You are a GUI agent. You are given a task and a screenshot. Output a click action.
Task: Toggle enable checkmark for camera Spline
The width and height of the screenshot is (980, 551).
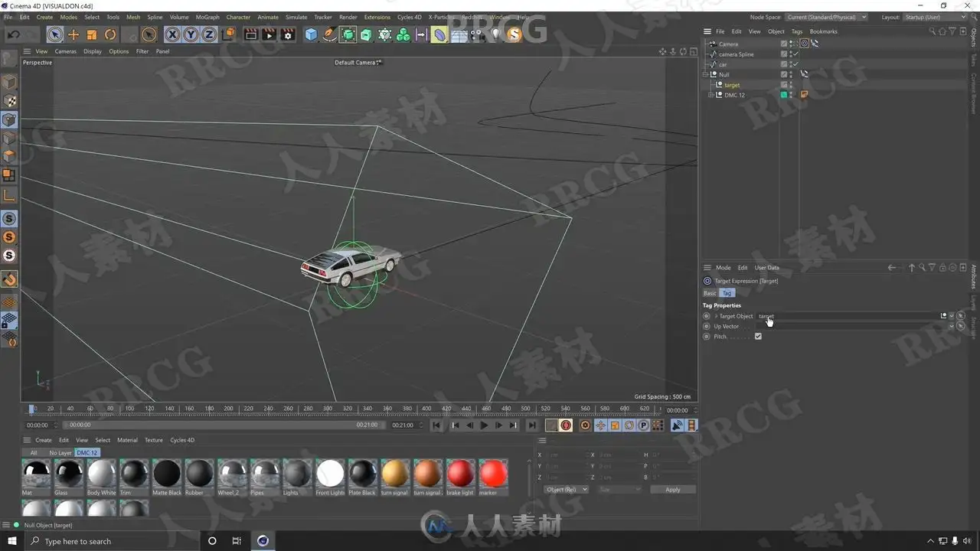click(x=796, y=54)
